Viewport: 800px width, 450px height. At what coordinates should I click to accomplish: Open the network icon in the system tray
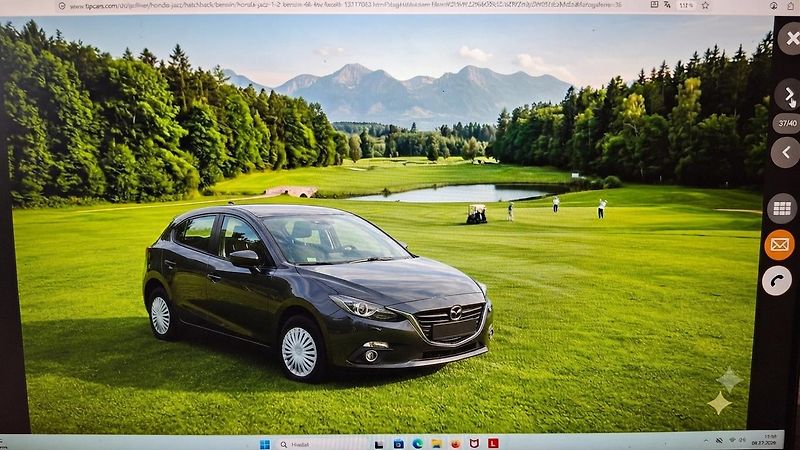733,440
